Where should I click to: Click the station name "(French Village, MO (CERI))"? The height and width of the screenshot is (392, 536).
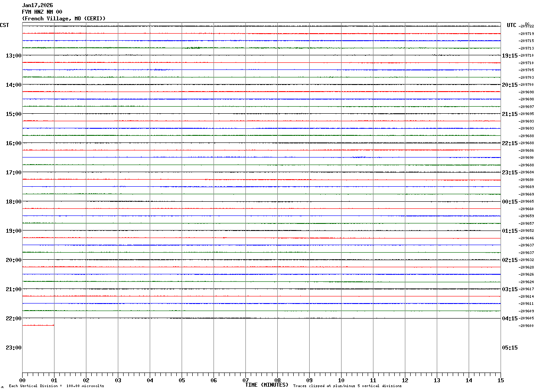[64, 19]
